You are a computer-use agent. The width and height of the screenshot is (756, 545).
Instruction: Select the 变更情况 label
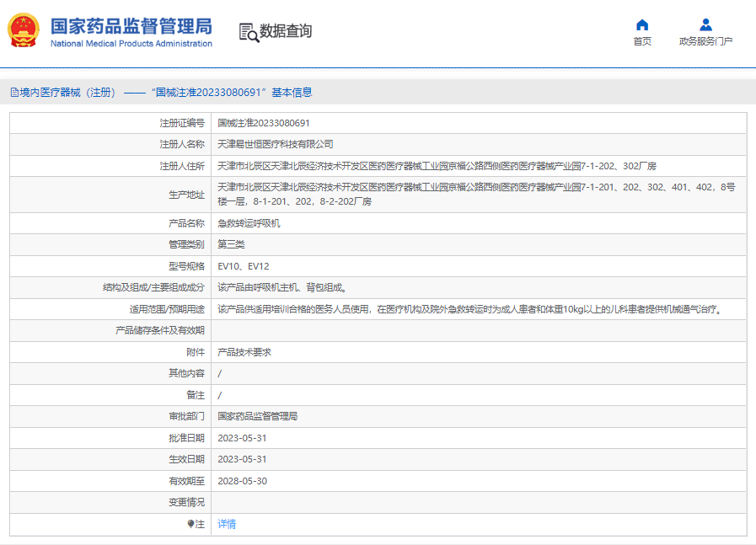click(186, 502)
